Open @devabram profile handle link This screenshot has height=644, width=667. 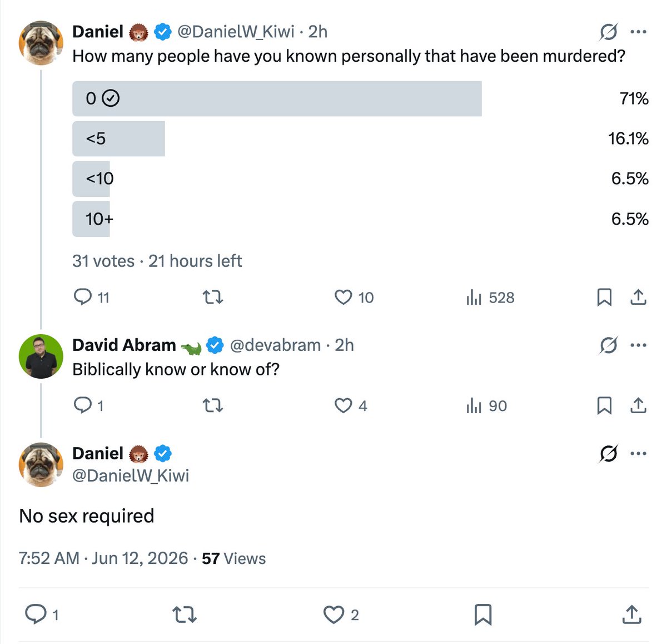tap(275, 345)
